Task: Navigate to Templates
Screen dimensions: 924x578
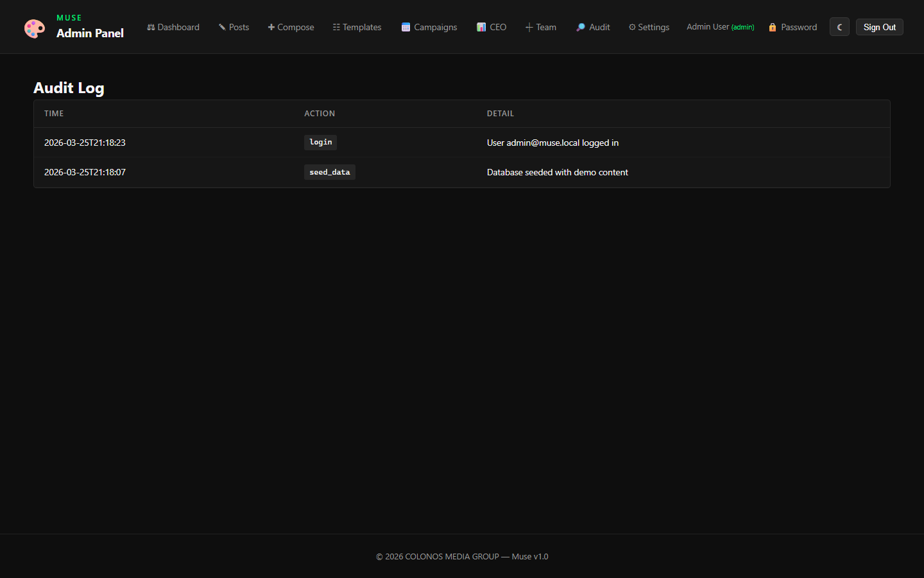Action: pyautogui.click(x=357, y=27)
